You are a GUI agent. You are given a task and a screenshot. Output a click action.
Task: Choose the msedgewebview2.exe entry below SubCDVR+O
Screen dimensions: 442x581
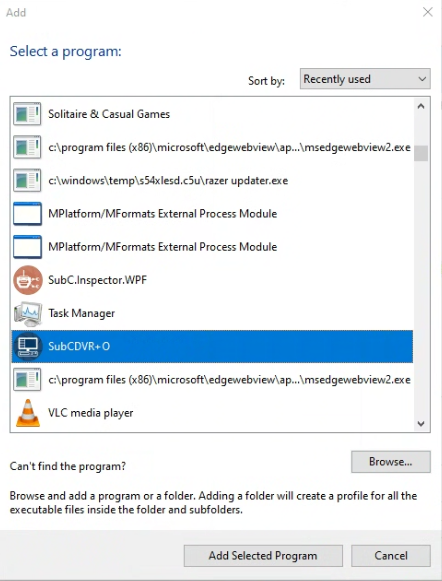(212, 380)
